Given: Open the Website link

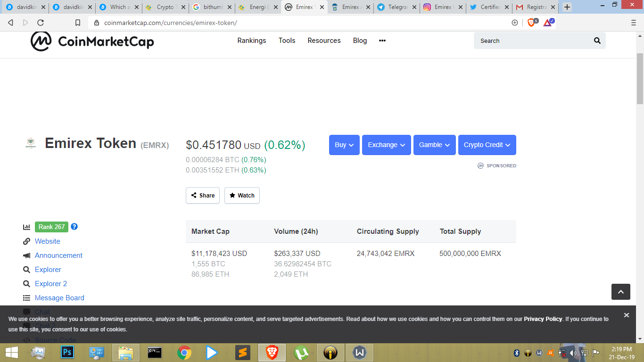Looking at the screenshot, I should (48, 241).
